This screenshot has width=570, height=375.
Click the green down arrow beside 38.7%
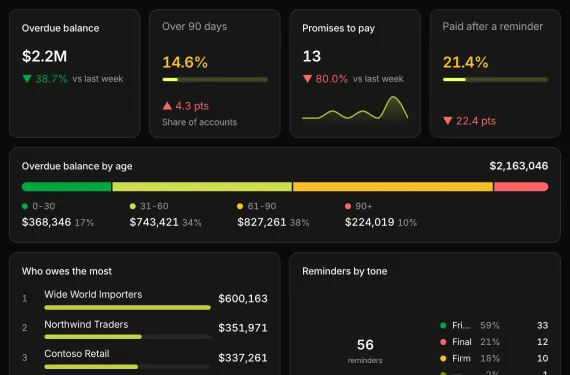(x=27, y=78)
